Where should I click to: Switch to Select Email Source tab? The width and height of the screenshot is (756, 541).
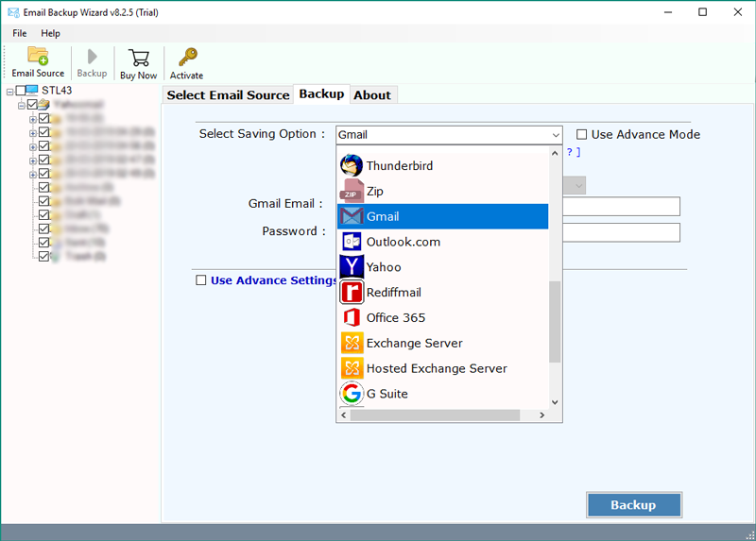pyautogui.click(x=228, y=95)
